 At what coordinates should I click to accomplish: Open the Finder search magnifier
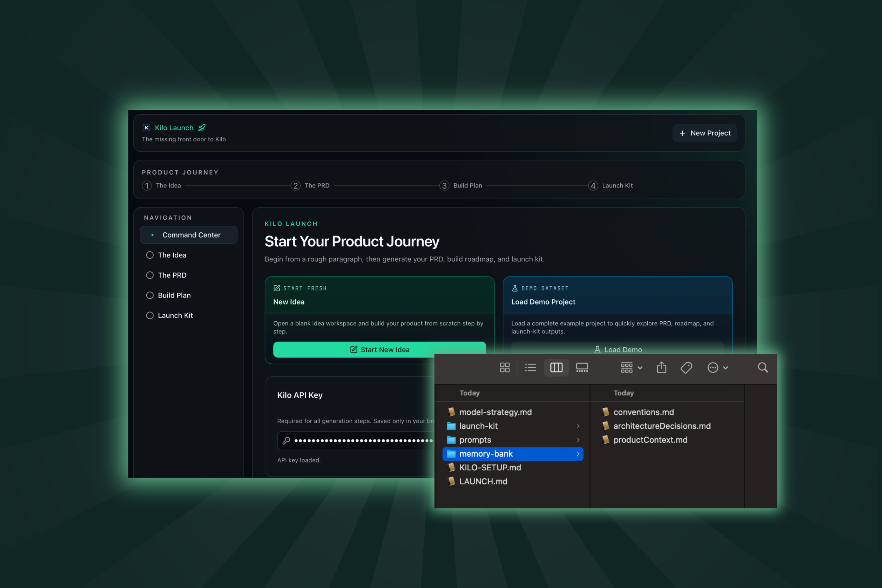click(x=763, y=367)
